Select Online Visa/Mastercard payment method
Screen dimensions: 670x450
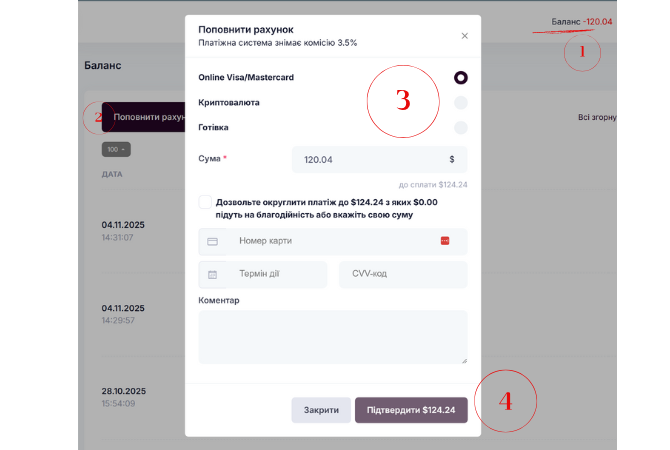(460, 77)
